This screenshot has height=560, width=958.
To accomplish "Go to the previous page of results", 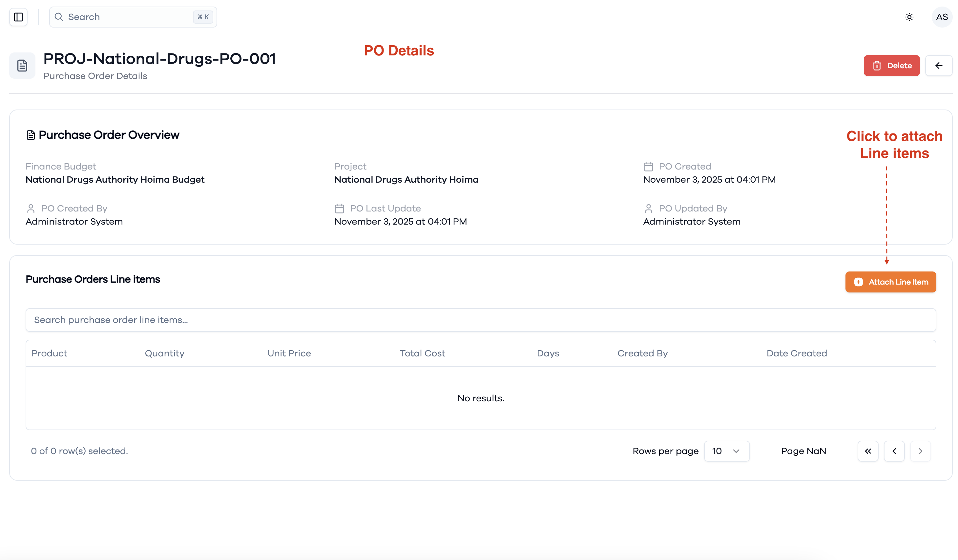I will pos(894,451).
